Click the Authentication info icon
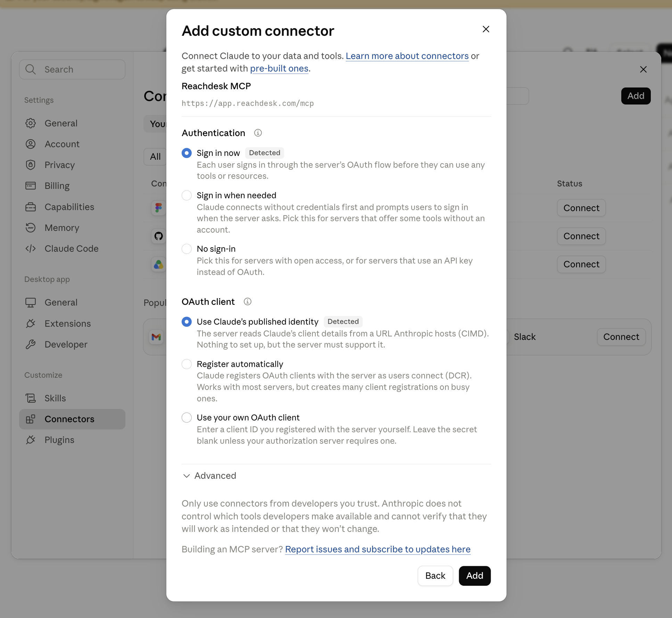The height and width of the screenshot is (618, 672). [258, 133]
